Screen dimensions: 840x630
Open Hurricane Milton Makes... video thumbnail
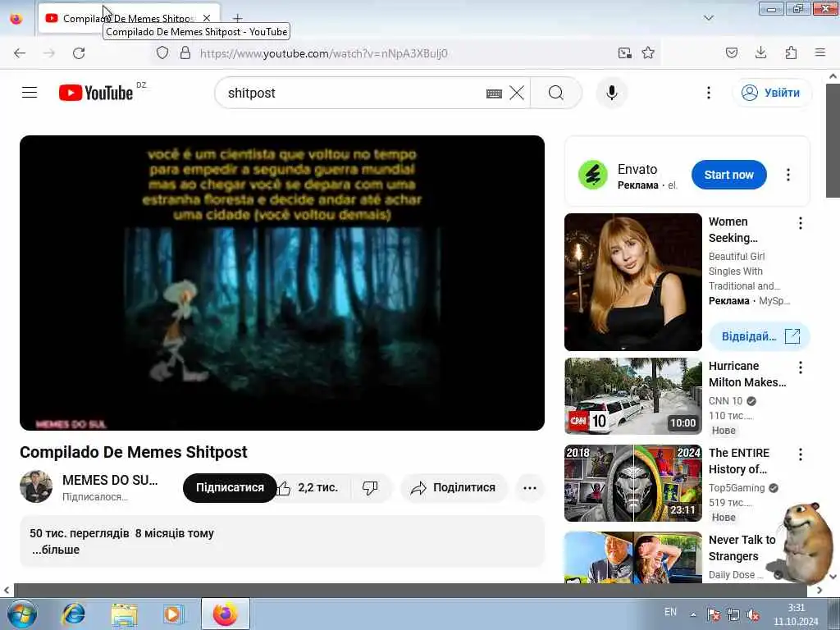tap(632, 396)
